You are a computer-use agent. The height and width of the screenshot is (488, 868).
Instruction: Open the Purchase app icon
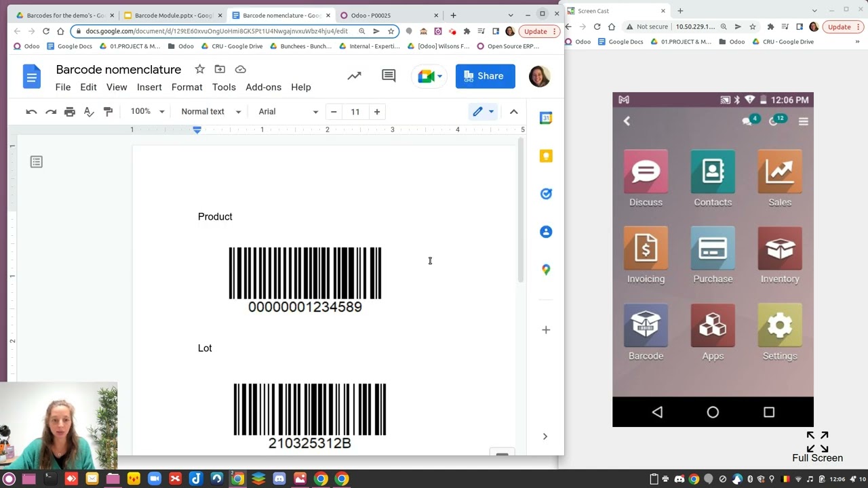click(x=713, y=249)
